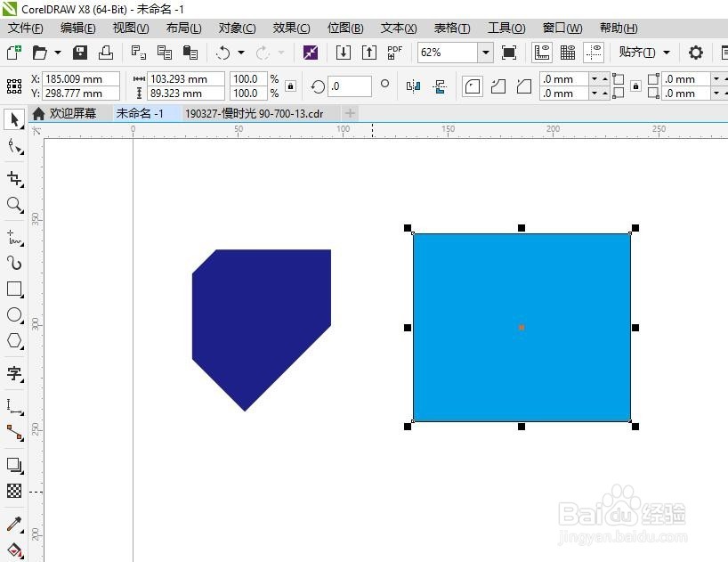Screen dimensions: 728x562
Task: Select the Parallel Dimension tool
Action: coord(14,406)
